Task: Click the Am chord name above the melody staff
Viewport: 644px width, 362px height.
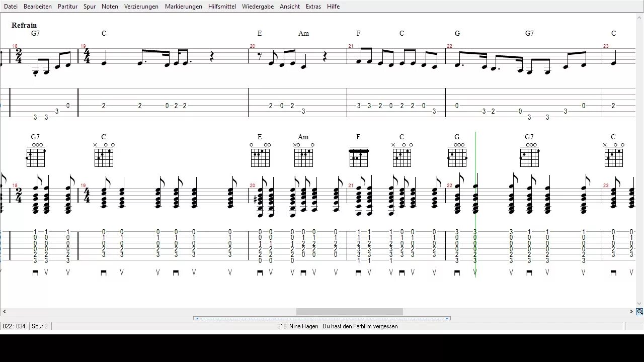Action: (x=303, y=33)
